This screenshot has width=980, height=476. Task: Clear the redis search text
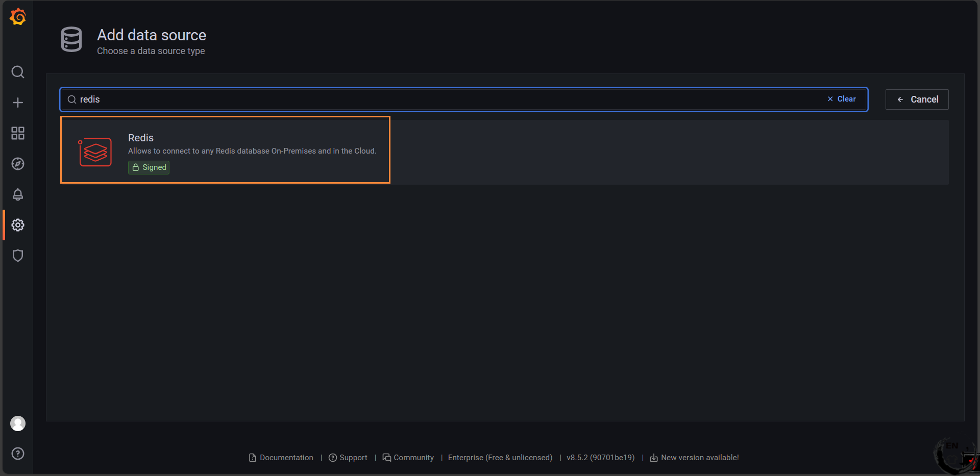[x=842, y=99]
